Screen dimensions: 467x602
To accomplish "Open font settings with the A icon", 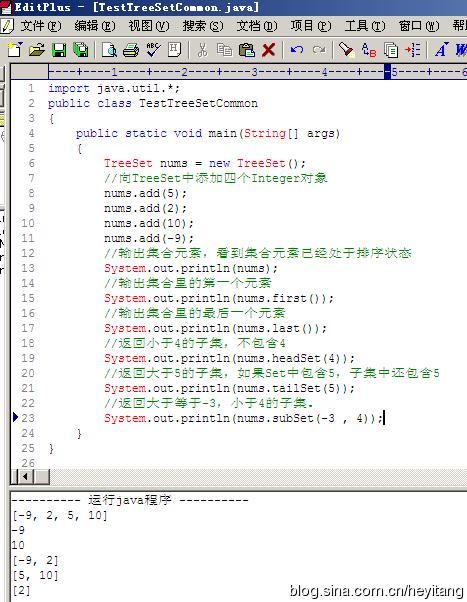I will coord(441,50).
